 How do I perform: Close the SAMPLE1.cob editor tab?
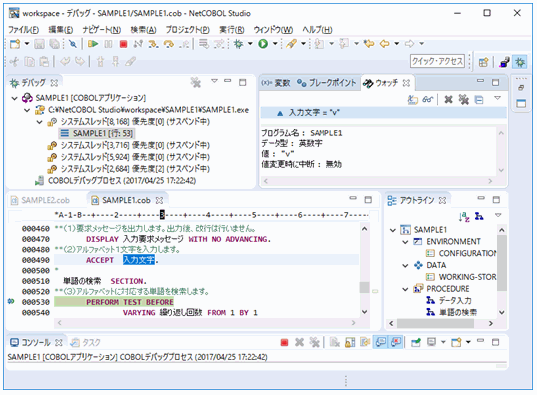point(159,200)
